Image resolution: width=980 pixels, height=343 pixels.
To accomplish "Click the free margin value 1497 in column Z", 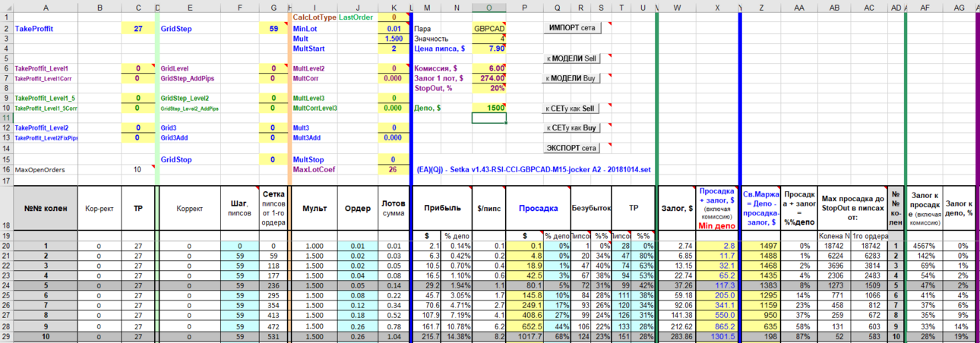I will click(x=762, y=246).
